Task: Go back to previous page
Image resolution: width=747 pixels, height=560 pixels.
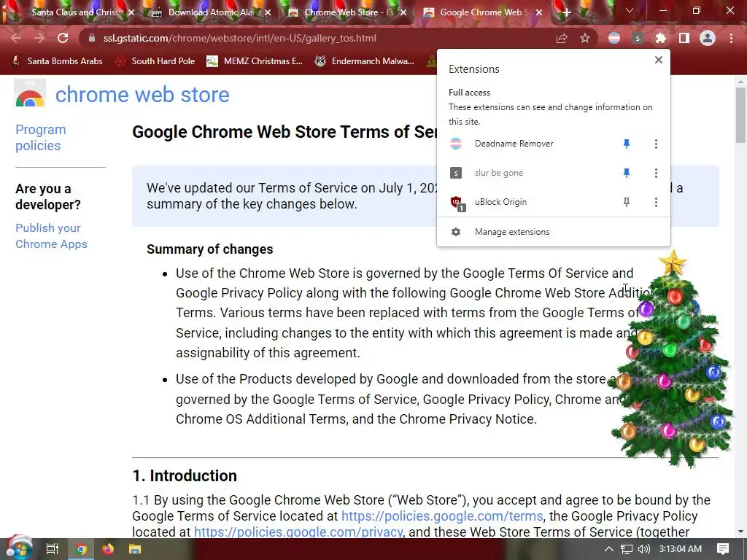Action: point(16,38)
